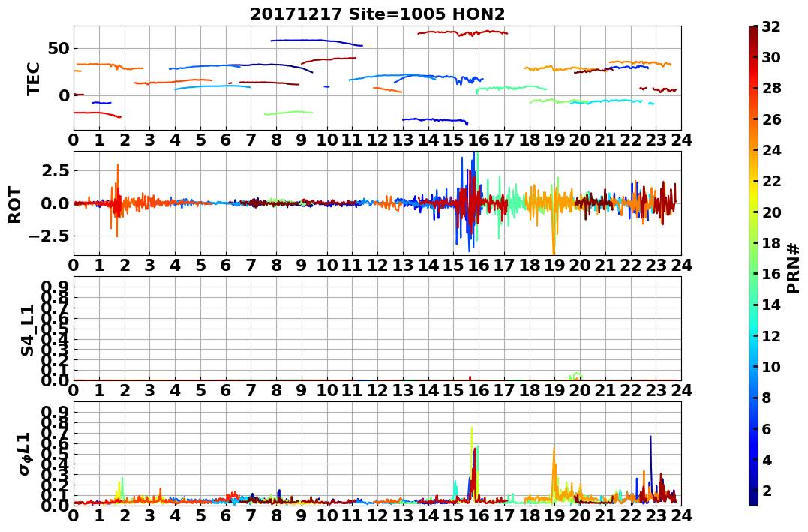The image size is (808, 532).
Task: Click colorbar tick label '30'
Action: [x=771, y=58]
